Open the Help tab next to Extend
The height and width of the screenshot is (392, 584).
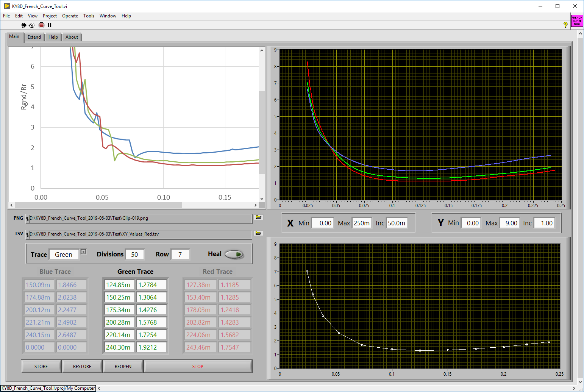[x=53, y=37]
